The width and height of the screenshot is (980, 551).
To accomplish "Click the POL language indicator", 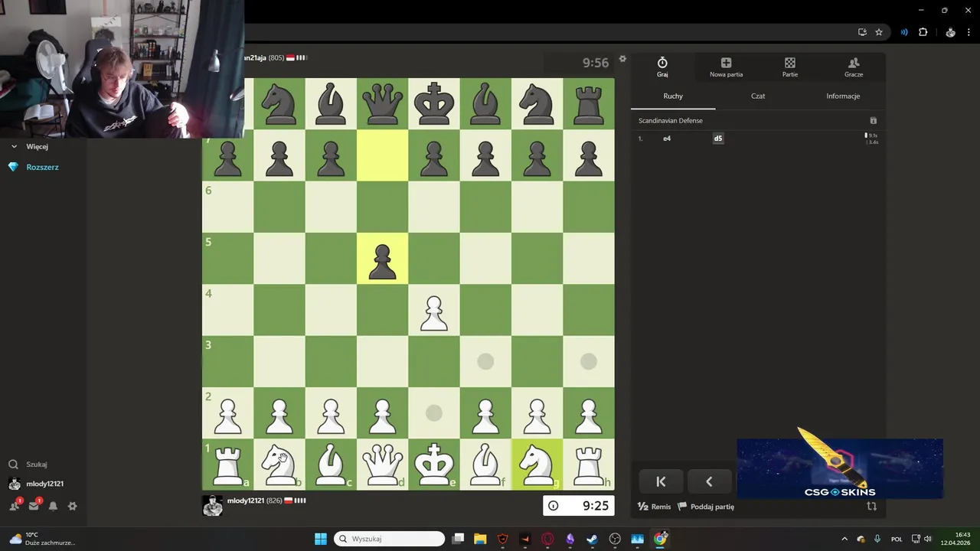I will 897,539.
